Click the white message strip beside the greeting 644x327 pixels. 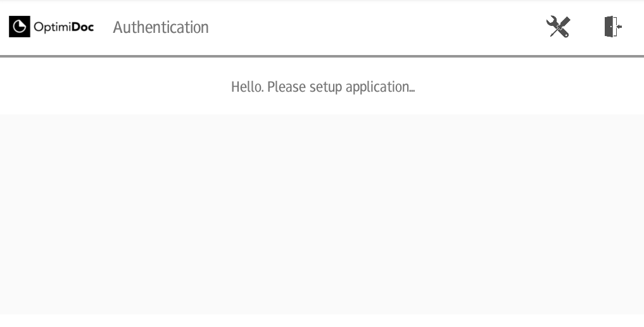pos(530,86)
